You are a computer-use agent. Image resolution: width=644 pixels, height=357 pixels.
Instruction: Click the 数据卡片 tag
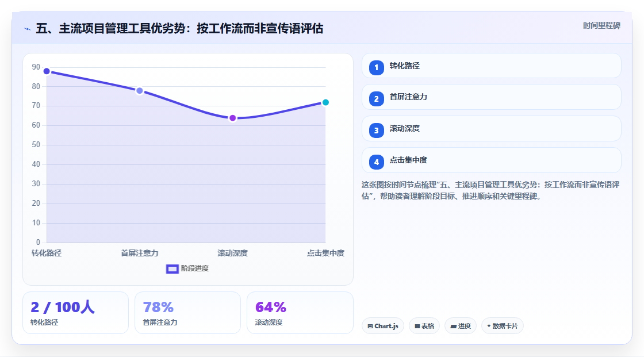pyautogui.click(x=503, y=326)
